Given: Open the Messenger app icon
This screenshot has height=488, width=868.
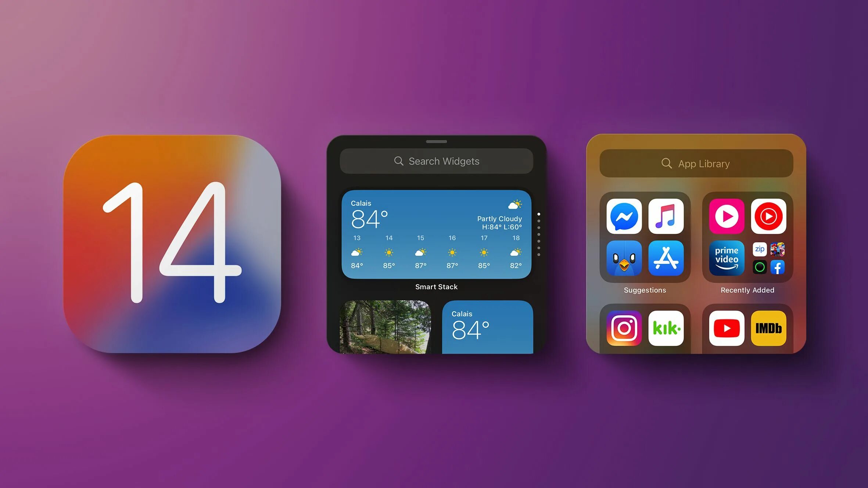Looking at the screenshot, I should 624,215.
